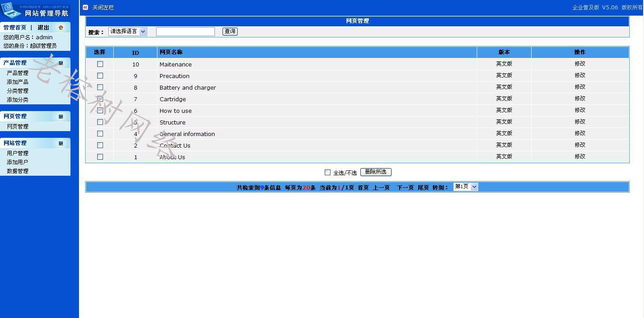
Task: Select the Cartridge row checkbox
Action: point(100,99)
